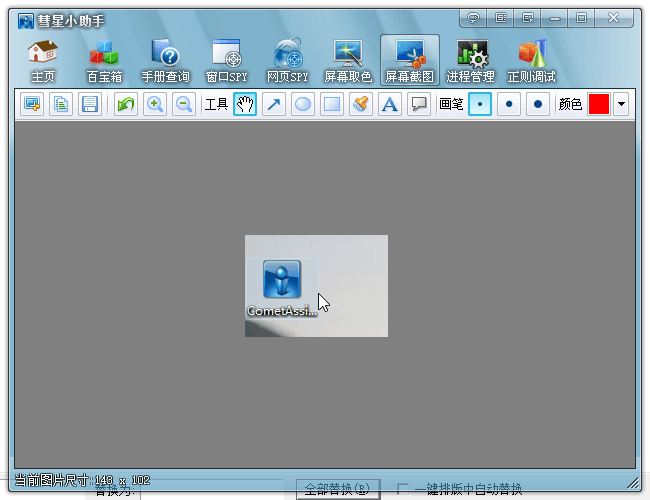Click the captured screenshot thumbnail
The height and width of the screenshot is (500, 650).
tap(316, 285)
